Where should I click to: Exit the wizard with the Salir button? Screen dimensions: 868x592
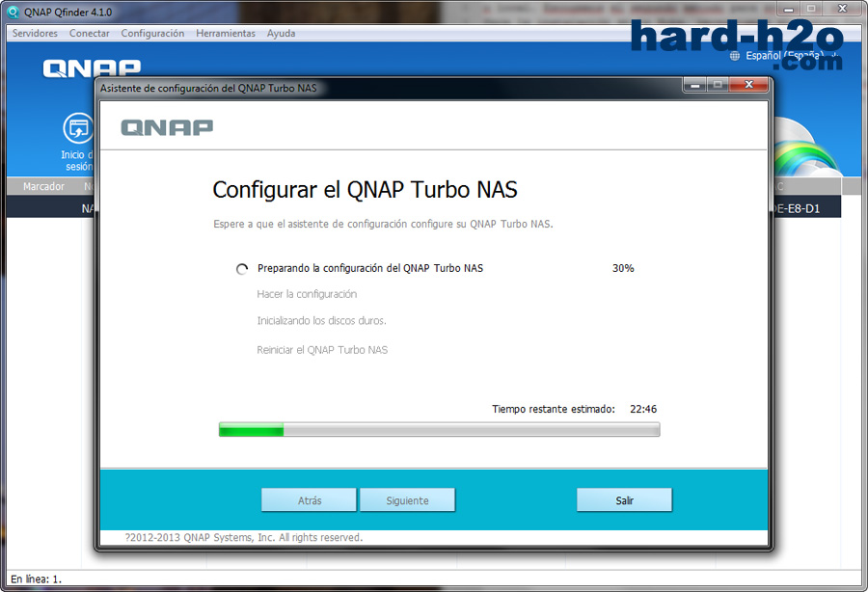coord(624,500)
